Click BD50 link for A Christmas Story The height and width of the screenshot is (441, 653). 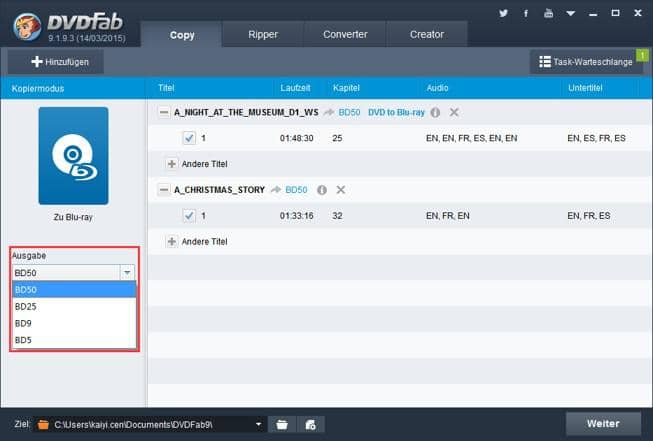point(296,190)
